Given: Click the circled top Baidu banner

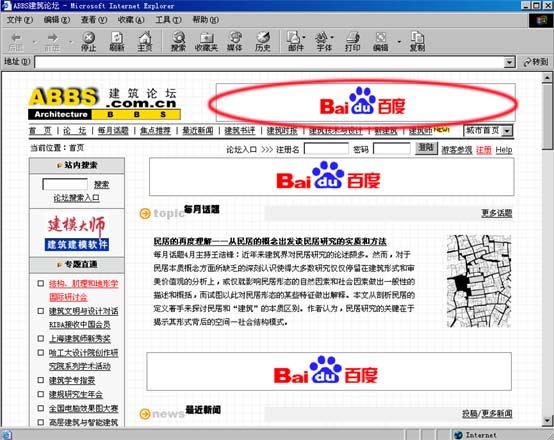Looking at the screenshot, I should pos(365,102).
